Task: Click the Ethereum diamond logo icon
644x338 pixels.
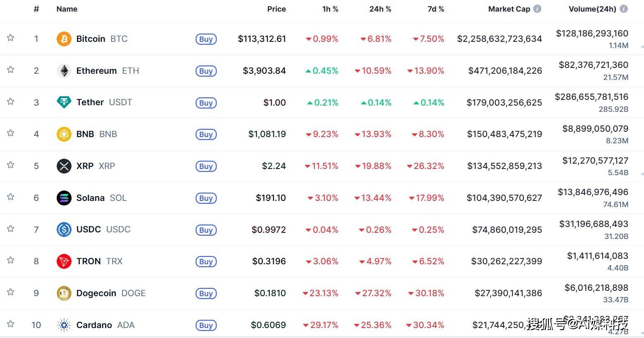Action: [64, 71]
